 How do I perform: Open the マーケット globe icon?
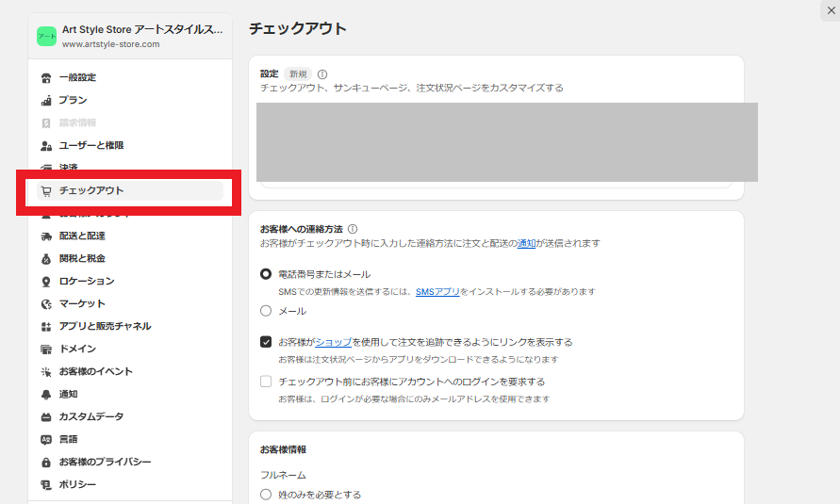46,304
